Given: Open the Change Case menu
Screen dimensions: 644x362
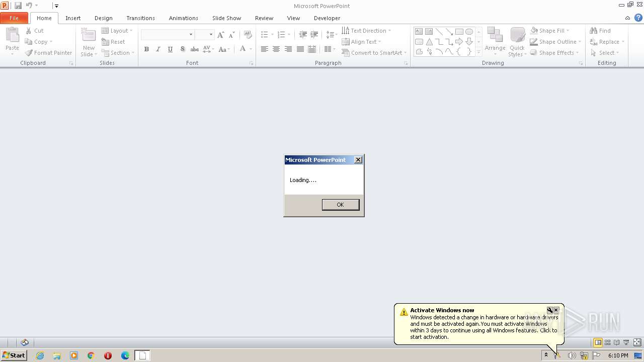Looking at the screenshot, I should point(224,49).
